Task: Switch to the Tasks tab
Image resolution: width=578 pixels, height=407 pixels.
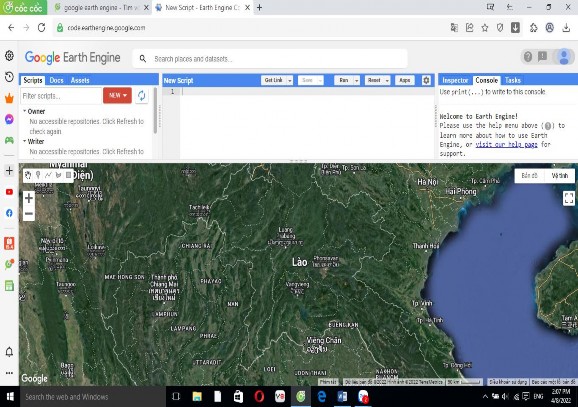Action: (513, 80)
